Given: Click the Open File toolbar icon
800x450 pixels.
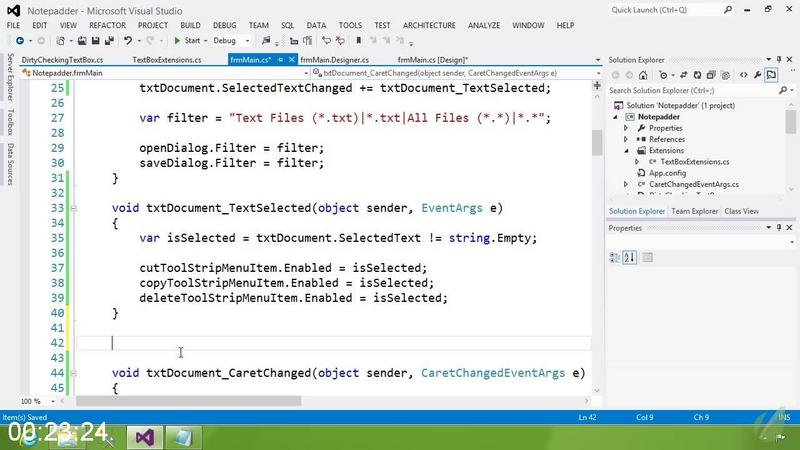Looking at the screenshot, I should click(x=82, y=40).
